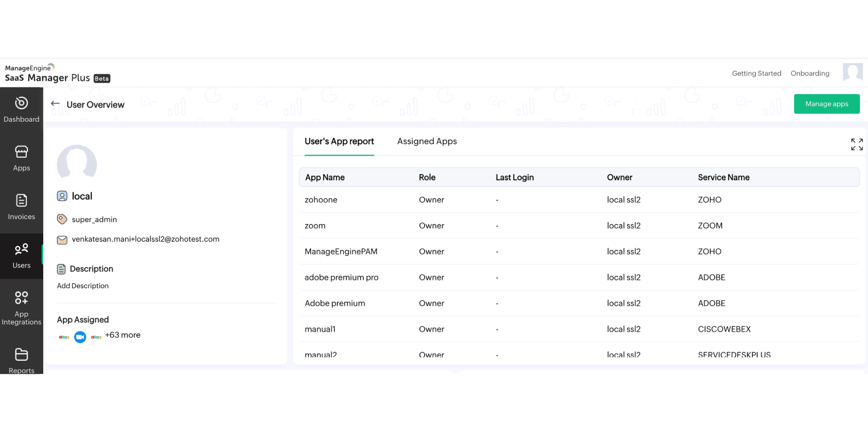Select the 'Adobe premium' app row

579,303
